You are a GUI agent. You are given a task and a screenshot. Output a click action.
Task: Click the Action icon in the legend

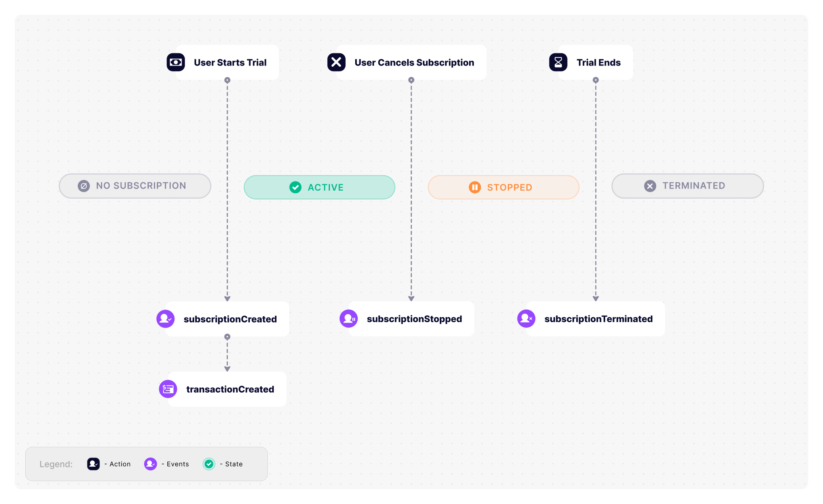93,464
